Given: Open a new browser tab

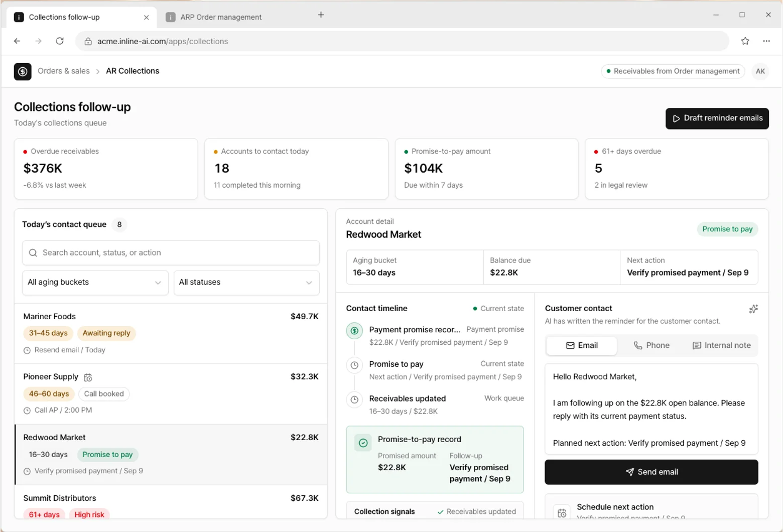Looking at the screenshot, I should [x=321, y=15].
